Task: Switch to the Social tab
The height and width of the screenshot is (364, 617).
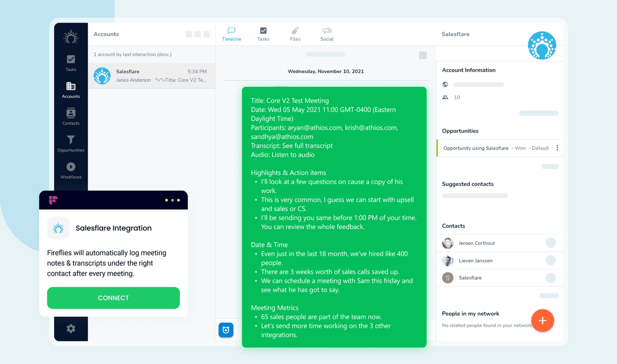Action: pyautogui.click(x=327, y=34)
